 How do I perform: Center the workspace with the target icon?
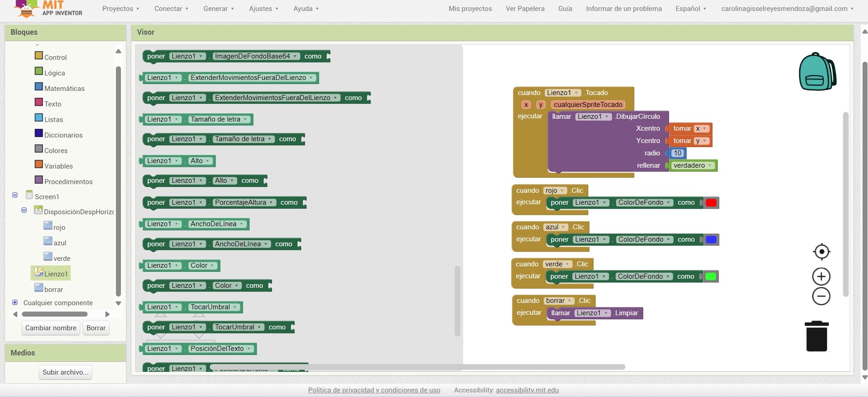(821, 252)
